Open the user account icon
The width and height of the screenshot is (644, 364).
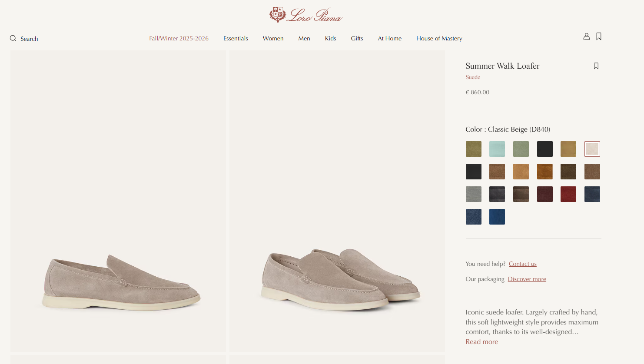(586, 36)
